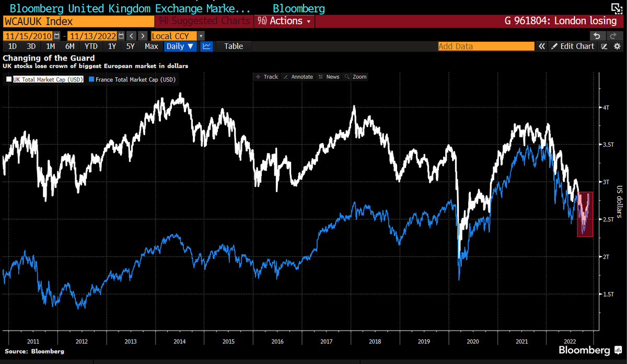
Task: Open the chart annotation note icon
Action: (x=604, y=46)
